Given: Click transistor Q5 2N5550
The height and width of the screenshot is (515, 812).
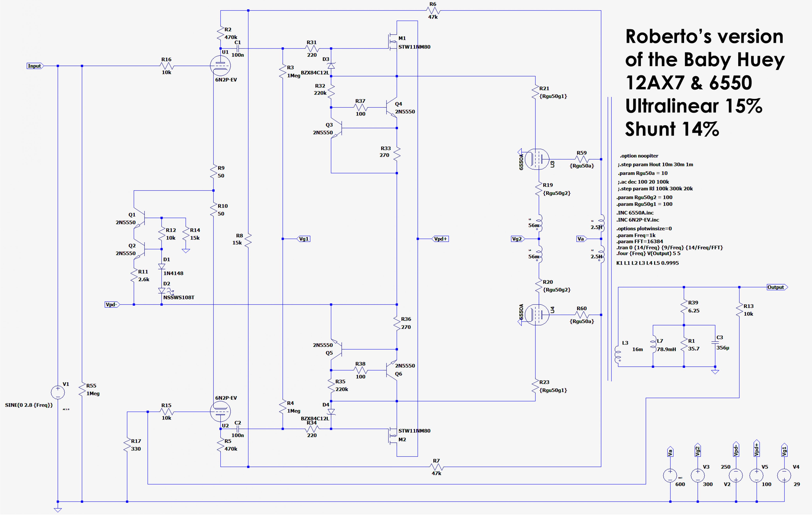Looking at the screenshot, I should [337, 349].
